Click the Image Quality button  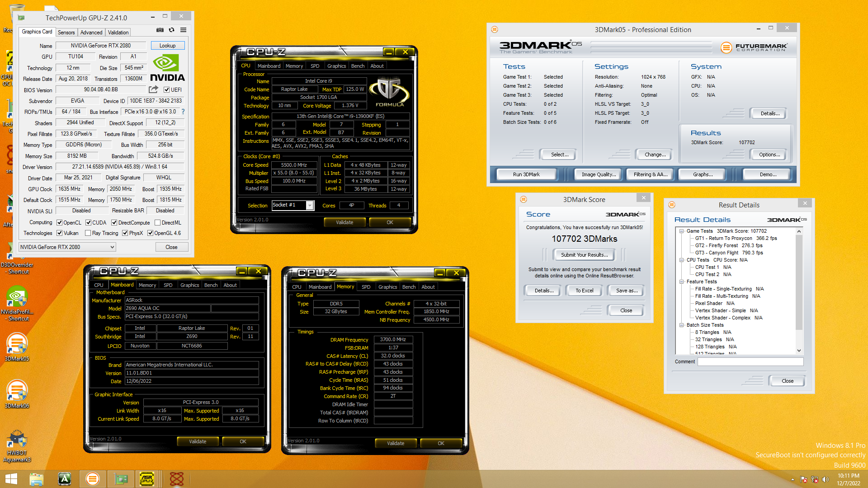click(x=599, y=174)
